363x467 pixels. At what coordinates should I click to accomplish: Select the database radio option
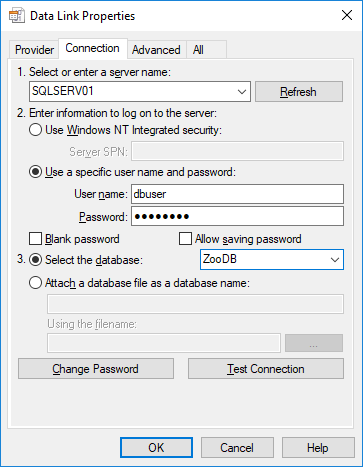coord(35,260)
